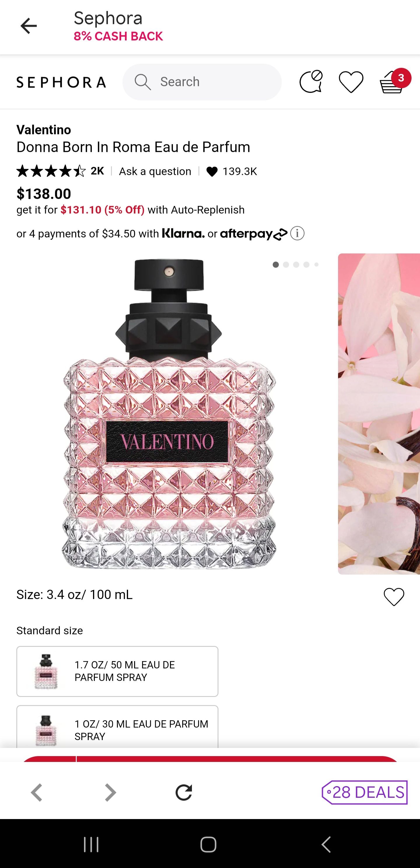Tap the back arrow beside Sephora title

click(28, 26)
